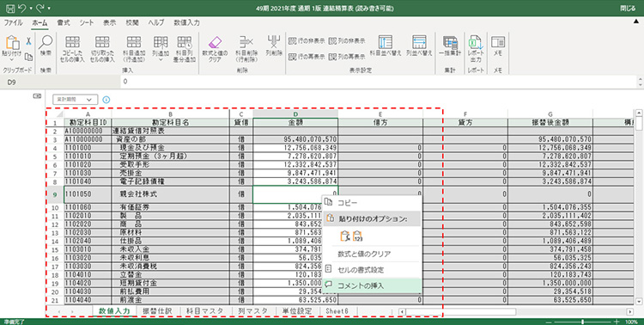Choose コピー in the context menu

(372, 203)
